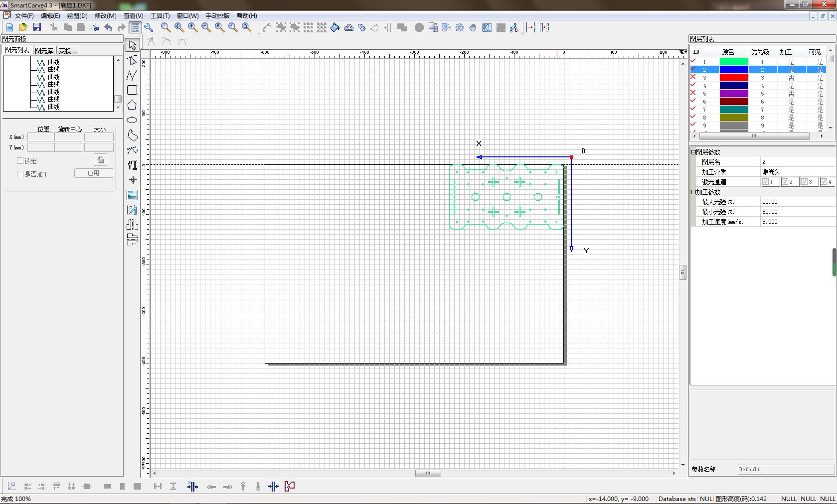Select the polyline zigzag drawing tool
The image size is (837, 504).
click(x=132, y=75)
